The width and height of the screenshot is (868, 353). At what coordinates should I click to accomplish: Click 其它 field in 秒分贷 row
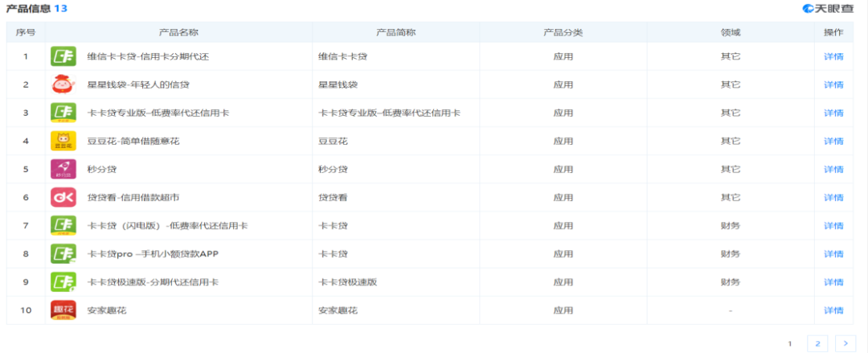pos(730,170)
